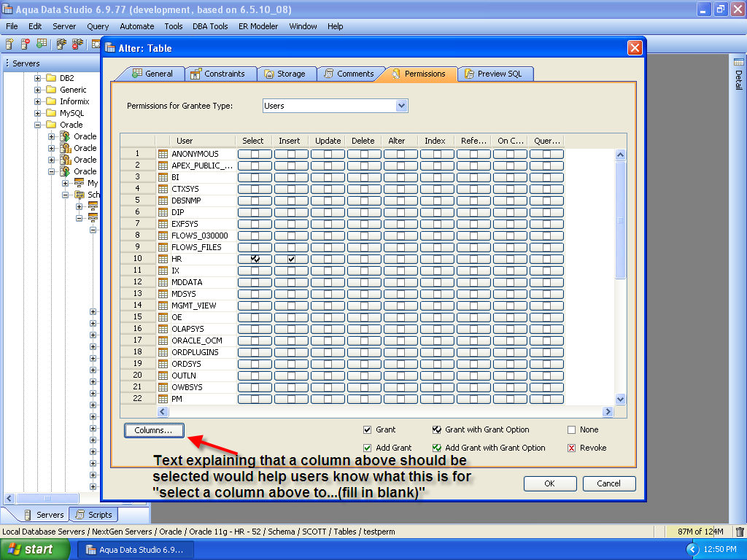Screen dimensions: 747x560
Task: Collapse the expanded Oracle server beneath Oracle folder
Action: [x=52, y=171]
